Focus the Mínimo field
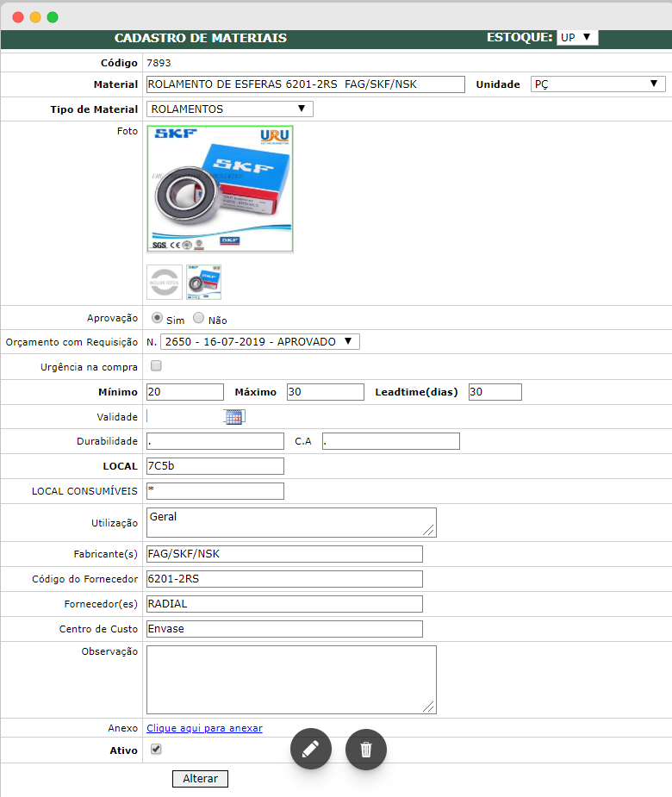This screenshot has width=672, height=797. (x=185, y=392)
